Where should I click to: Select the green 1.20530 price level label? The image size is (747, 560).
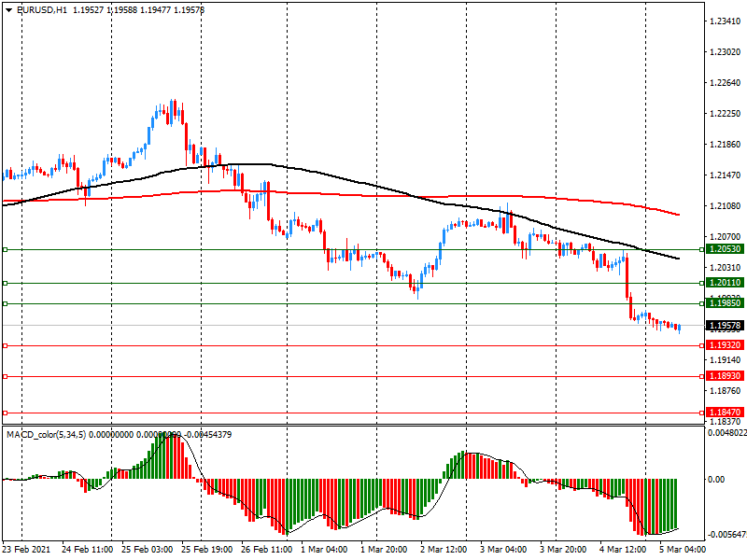pos(724,249)
